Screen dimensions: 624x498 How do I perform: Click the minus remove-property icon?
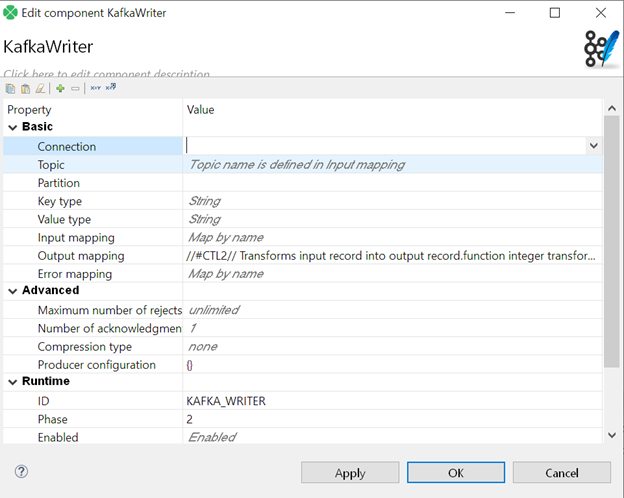(x=75, y=88)
